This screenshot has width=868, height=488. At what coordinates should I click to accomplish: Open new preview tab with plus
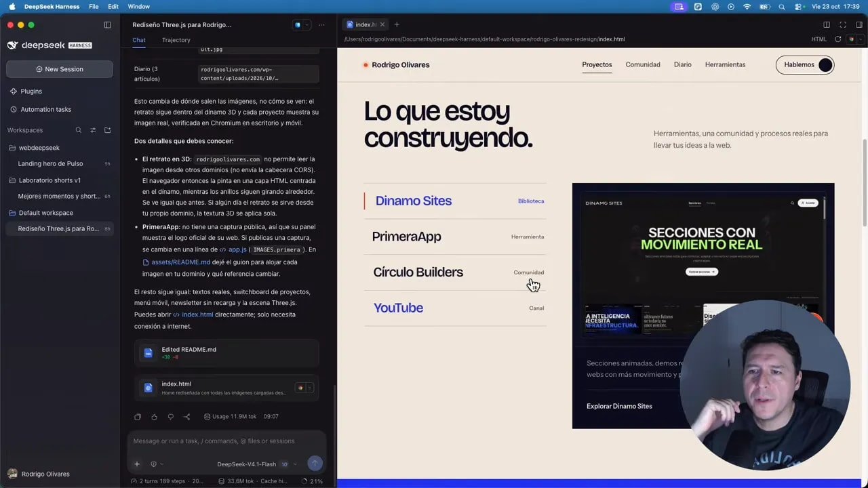click(x=397, y=24)
